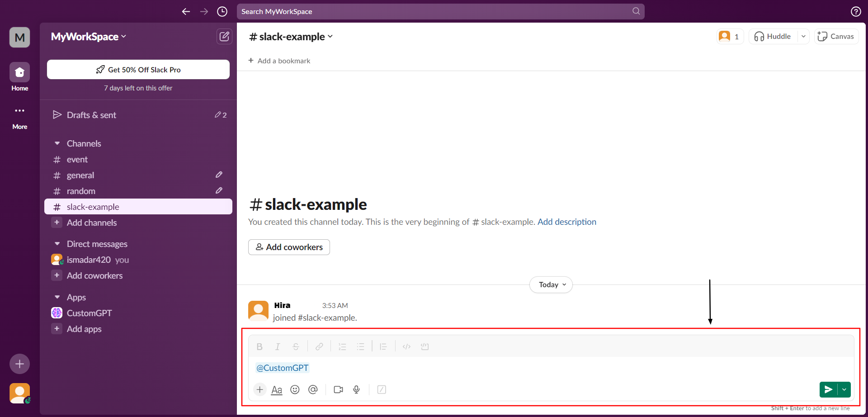Viewport: 868px width, 417px height.
Task: Open the random channel
Action: pyautogui.click(x=138, y=191)
